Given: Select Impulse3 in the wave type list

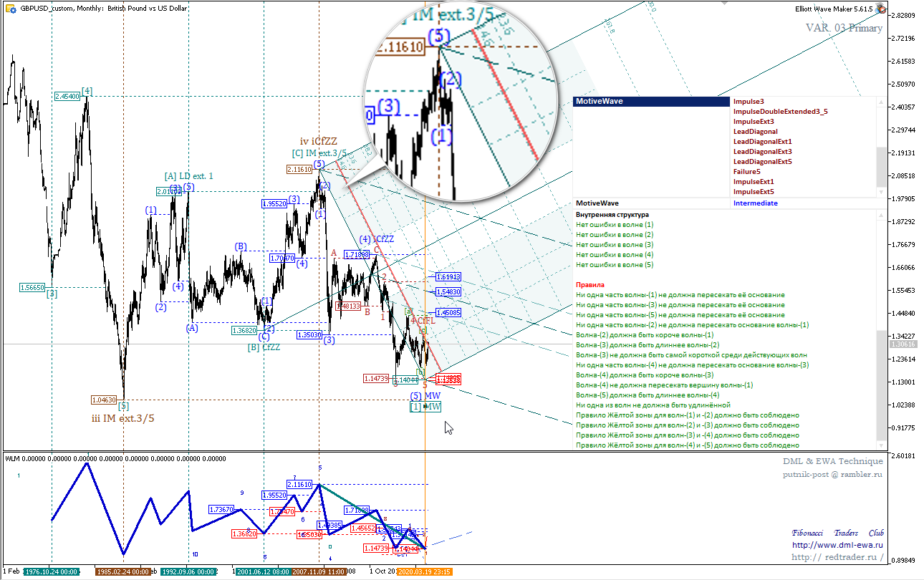Looking at the screenshot, I should pos(749,102).
